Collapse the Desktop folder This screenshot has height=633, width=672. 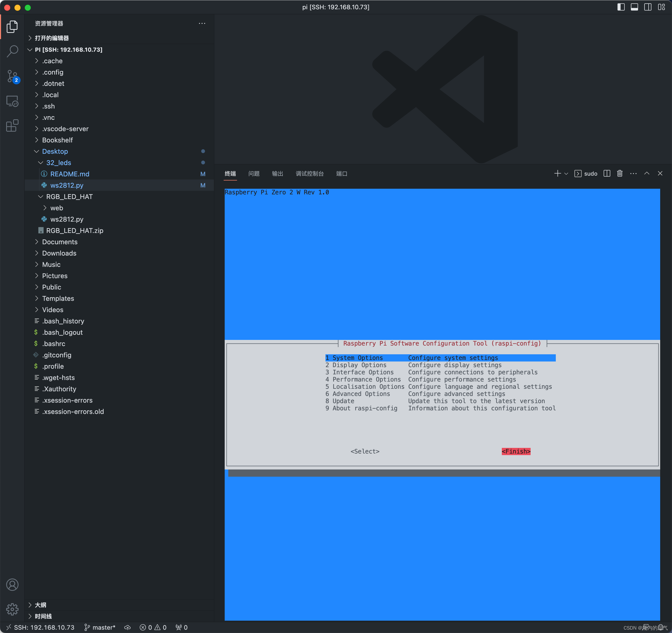click(x=55, y=151)
